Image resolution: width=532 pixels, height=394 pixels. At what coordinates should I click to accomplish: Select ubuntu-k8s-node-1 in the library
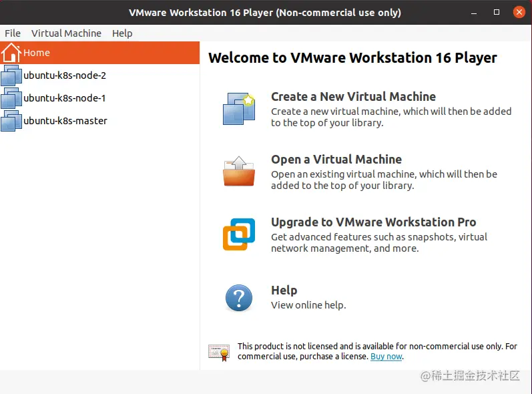click(65, 98)
